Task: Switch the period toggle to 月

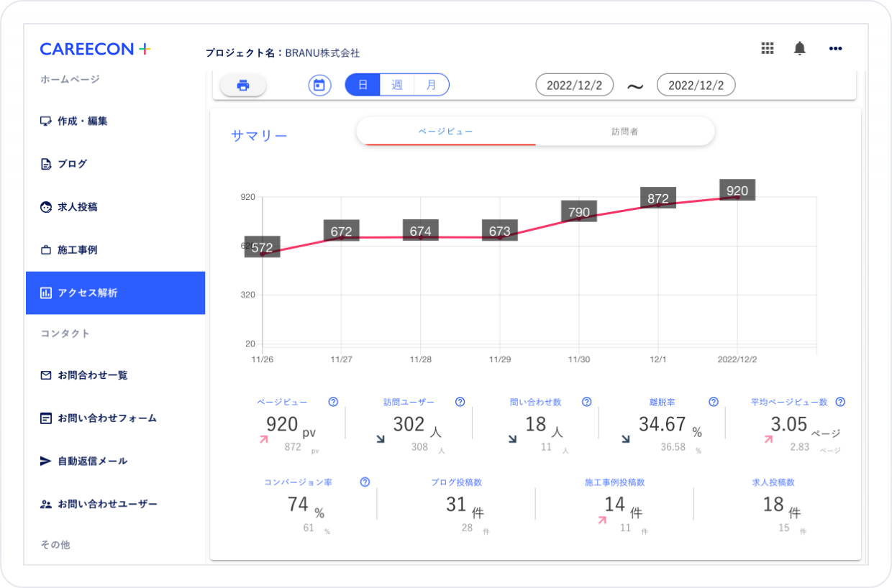Action: (432, 84)
